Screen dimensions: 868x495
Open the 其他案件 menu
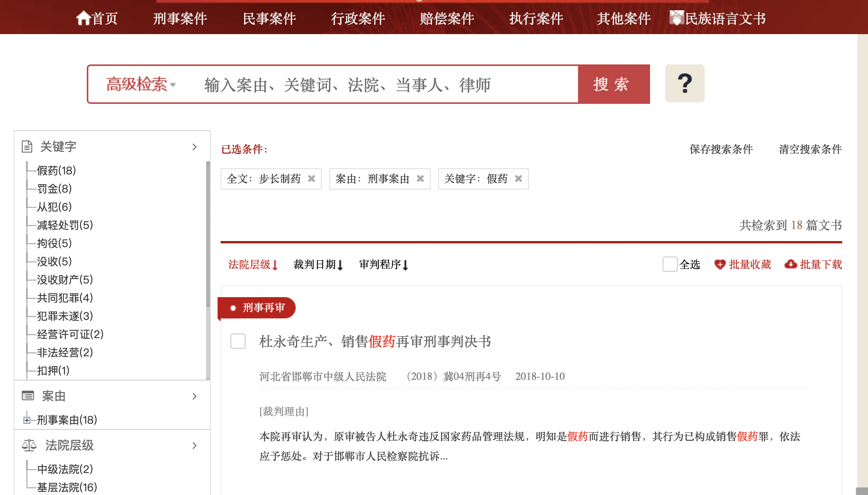coord(624,18)
